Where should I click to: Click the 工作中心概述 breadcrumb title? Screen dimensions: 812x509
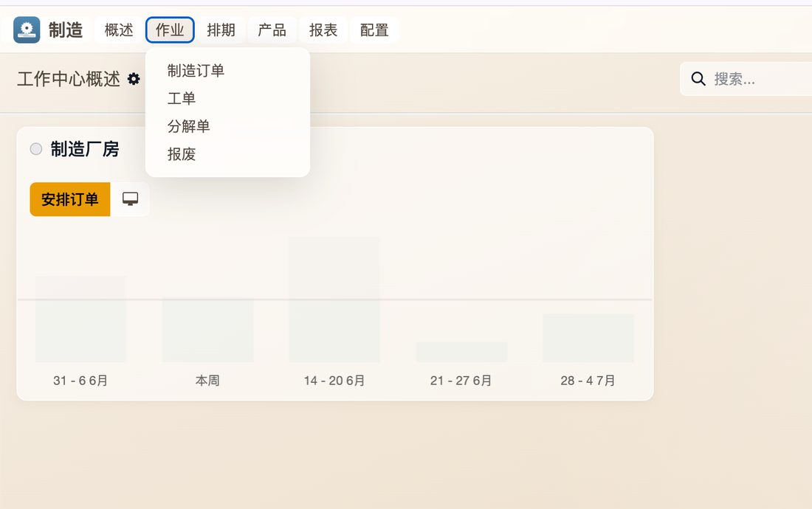tap(69, 79)
